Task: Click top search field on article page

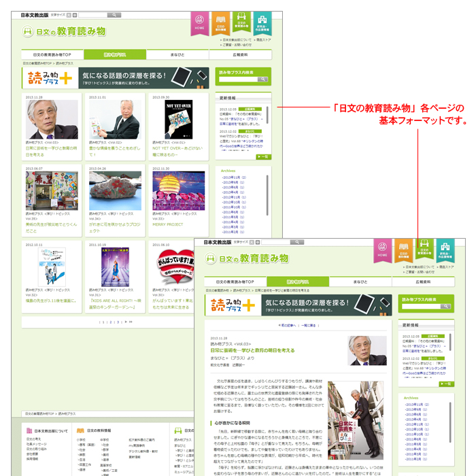Action: coord(276,242)
